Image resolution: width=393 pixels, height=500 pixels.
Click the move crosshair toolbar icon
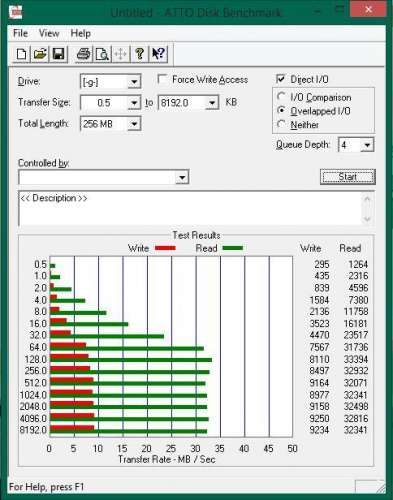[120, 54]
